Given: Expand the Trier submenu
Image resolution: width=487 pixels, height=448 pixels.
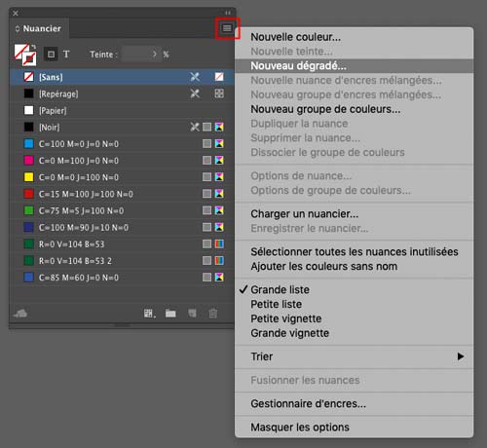Looking at the screenshot, I should [x=355, y=356].
